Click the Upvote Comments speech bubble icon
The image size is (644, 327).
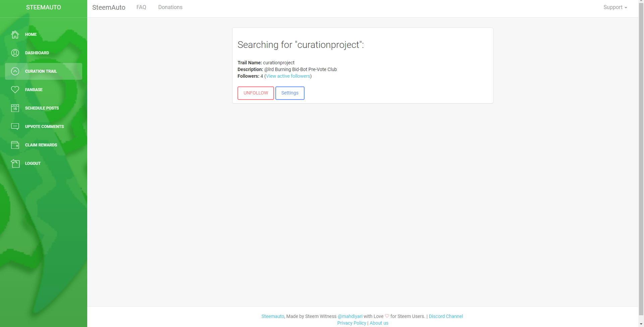click(15, 127)
